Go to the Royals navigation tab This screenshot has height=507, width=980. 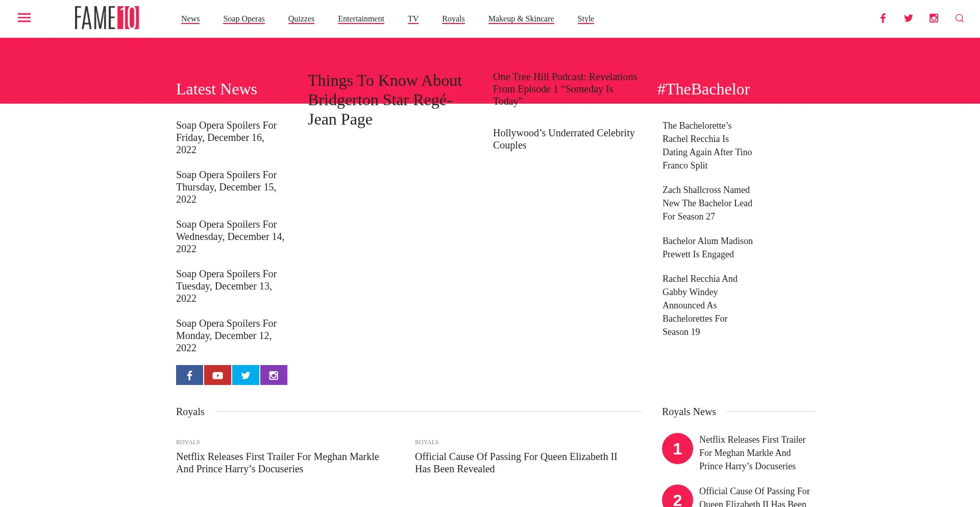pos(453,19)
